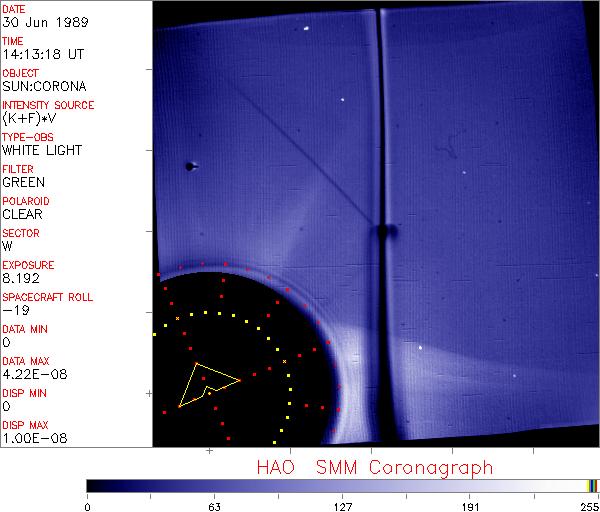
Task: Select the SUN:CORONA object value
Action: coord(44,86)
